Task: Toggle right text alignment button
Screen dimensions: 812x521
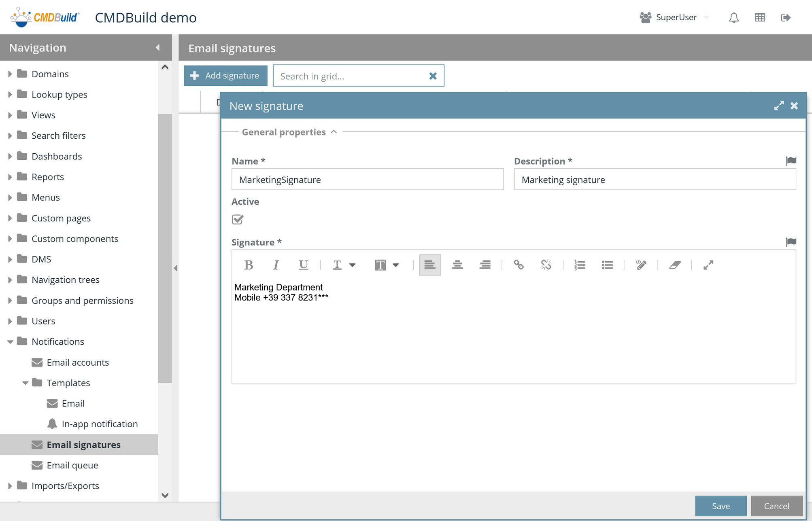Action: pyautogui.click(x=485, y=265)
